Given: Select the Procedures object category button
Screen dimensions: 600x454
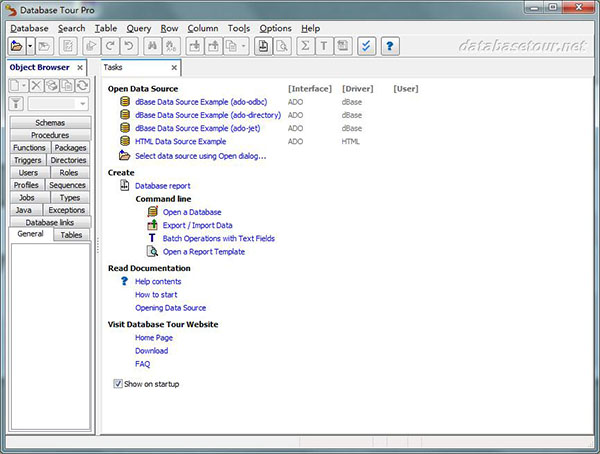Looking at the screenshot, I should click(x=50, y=135).
